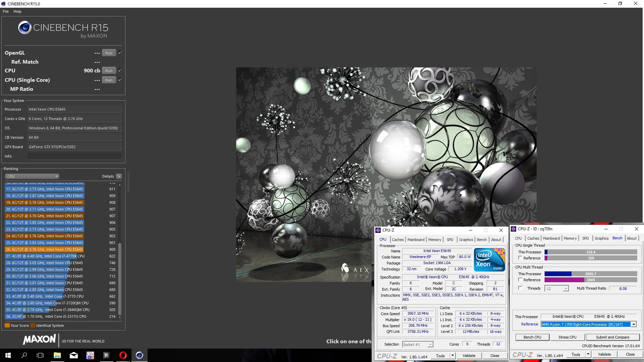The image size is (644, 362).
Task: Click the Processor field Intel Xeon CPU E5645
Action: pos(74,109)
